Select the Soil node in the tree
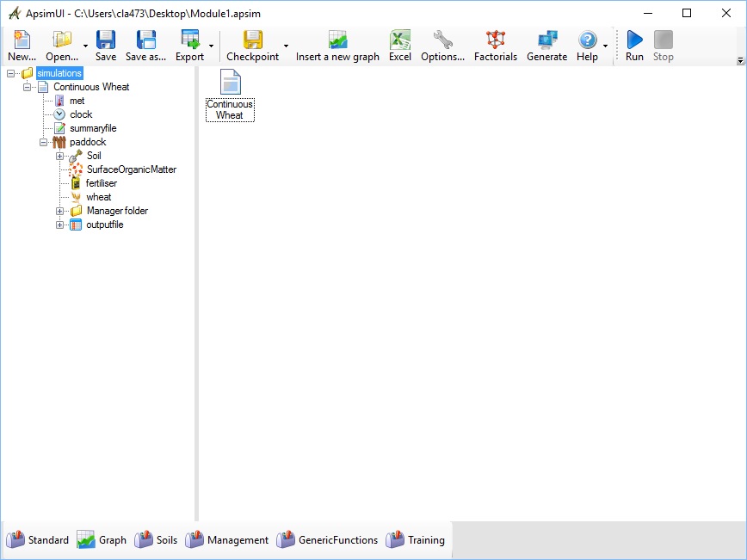The image size is (747, 560). (94, 156)
